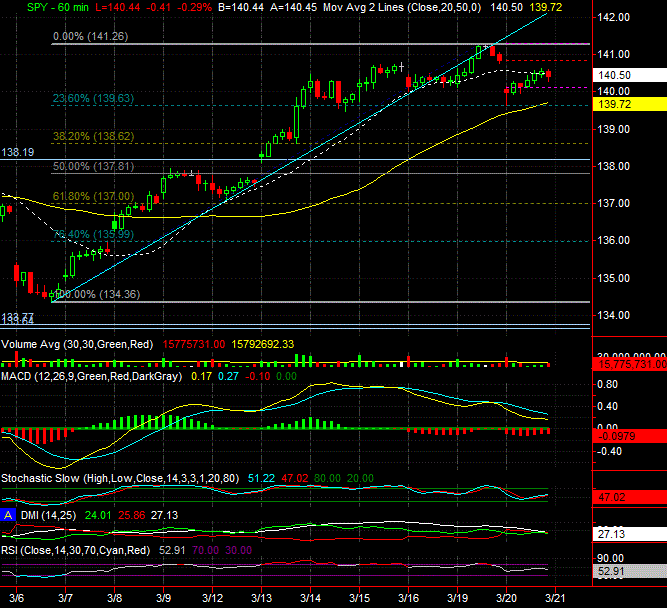Click the 138.00 price axis label
667x608 pixels.
[614, 166]
